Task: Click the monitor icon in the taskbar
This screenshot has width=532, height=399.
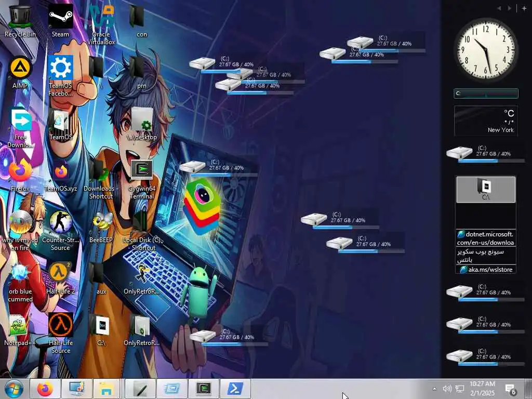Action: tap(77, 389)
